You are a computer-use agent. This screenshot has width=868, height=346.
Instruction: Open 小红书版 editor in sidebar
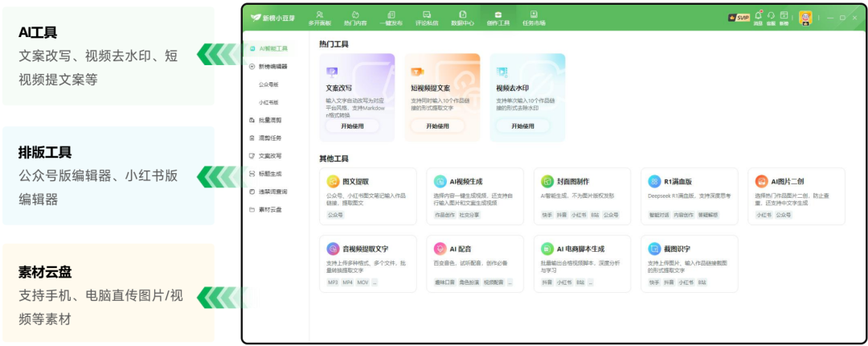[268, 102]
